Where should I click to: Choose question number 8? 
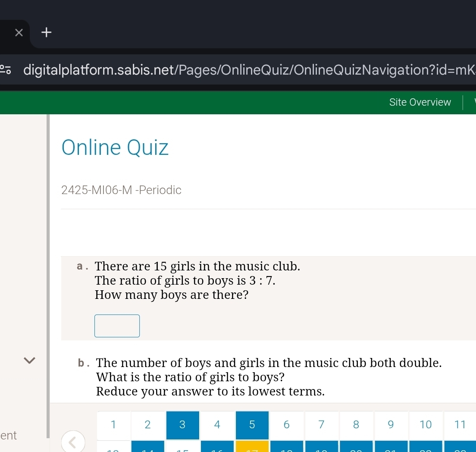(x=356, y=425)
